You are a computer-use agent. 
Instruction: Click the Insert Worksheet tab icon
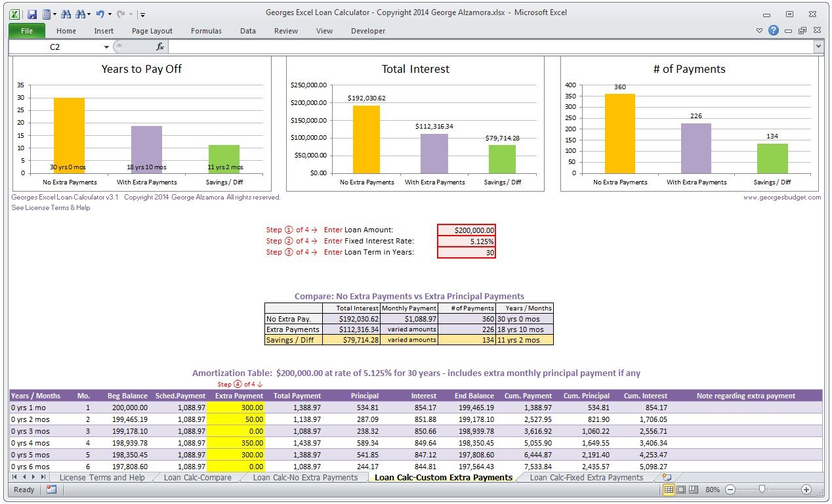pos(667,478)
